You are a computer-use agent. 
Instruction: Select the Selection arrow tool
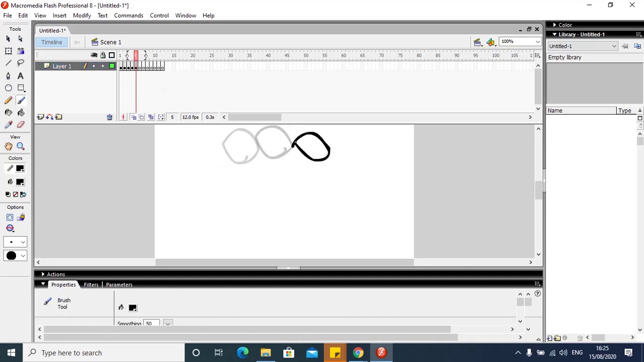8,39
